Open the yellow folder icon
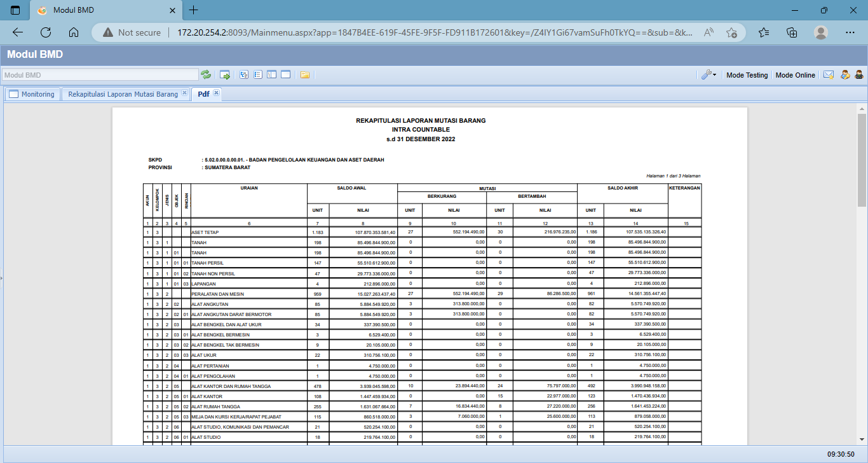The height and width of the screenshot is (463, 868). tap(305, 74)
